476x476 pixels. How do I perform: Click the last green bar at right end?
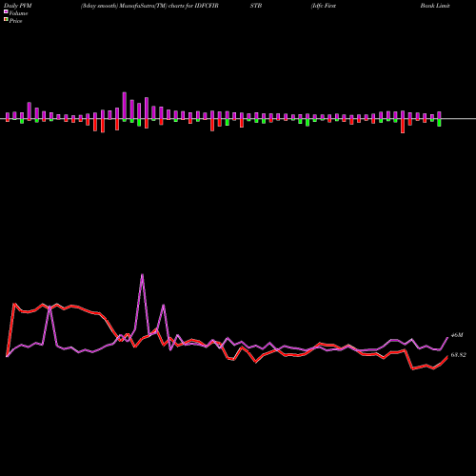tap(439, 123)
